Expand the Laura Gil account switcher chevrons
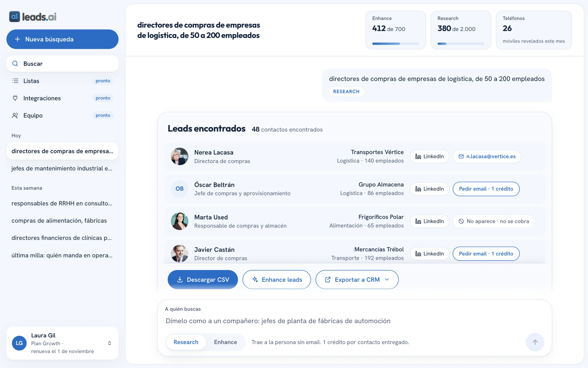 pos(110,343)
